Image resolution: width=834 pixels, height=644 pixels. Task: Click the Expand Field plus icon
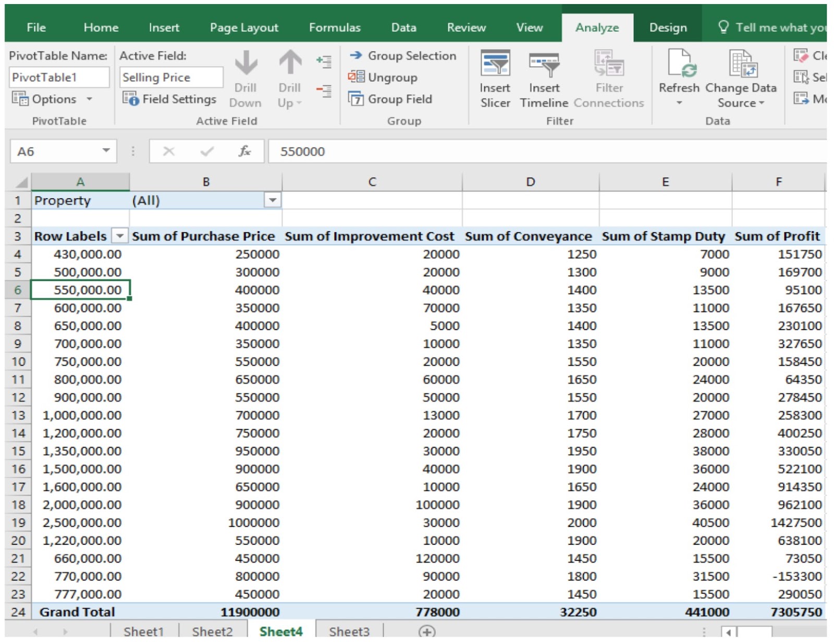(x=324, y=61)
